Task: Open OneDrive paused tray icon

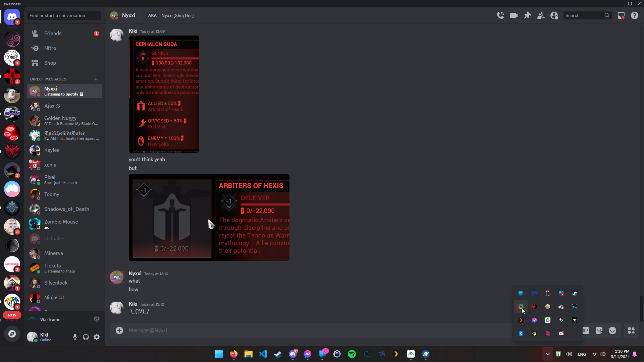Action: coord(561,307)
